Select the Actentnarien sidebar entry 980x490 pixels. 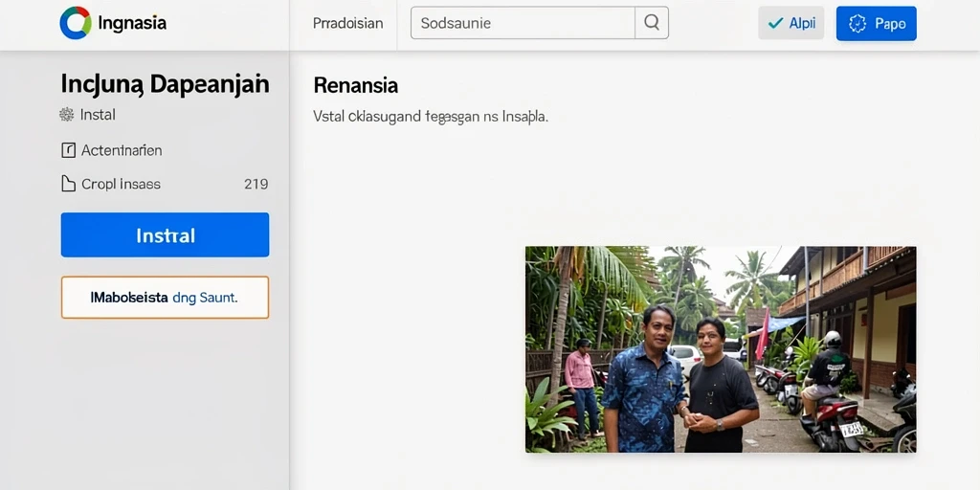111,150
